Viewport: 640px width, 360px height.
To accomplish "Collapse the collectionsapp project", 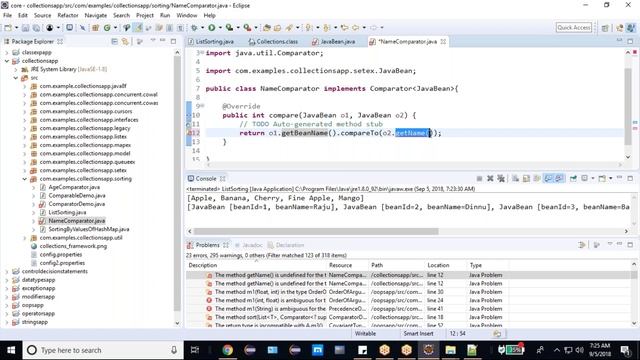I will (7, 61).
